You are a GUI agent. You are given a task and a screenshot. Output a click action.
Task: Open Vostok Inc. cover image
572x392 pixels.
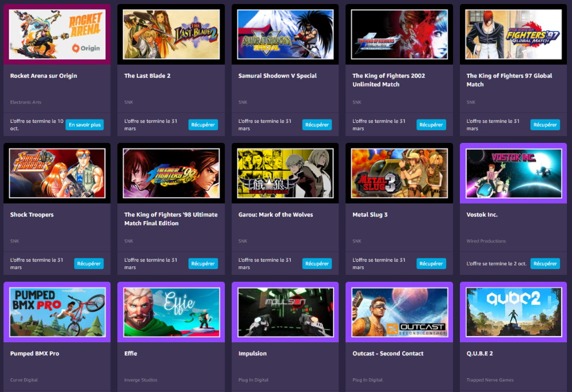pyautogui.click(x=513, y=173)
